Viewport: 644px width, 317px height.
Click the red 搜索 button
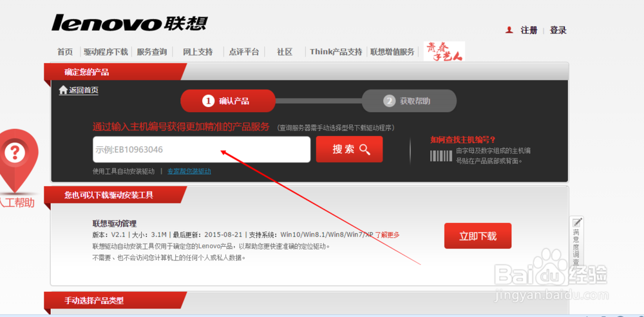[350, 149]
